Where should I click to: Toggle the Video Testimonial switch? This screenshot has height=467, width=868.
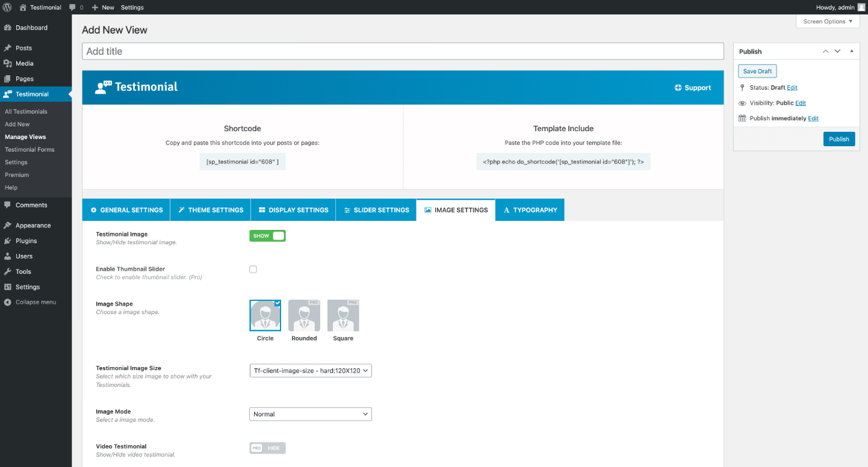coord(267,448)
